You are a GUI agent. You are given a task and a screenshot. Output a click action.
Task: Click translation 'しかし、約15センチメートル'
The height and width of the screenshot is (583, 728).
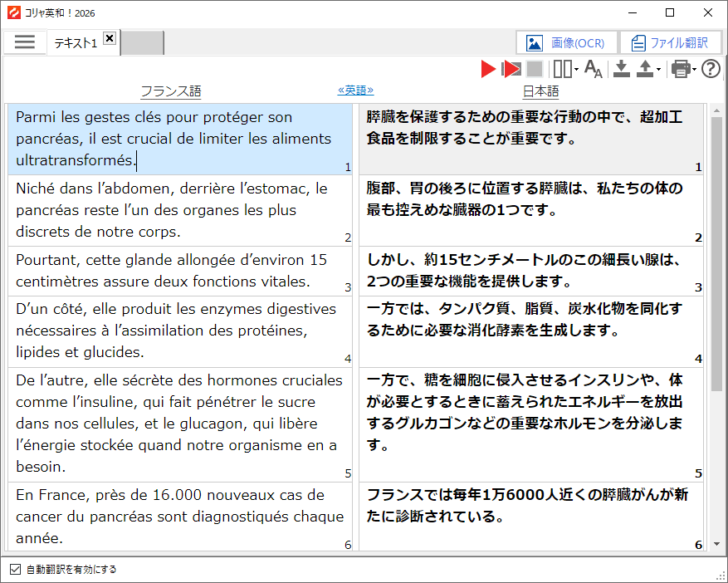[531, 271]
